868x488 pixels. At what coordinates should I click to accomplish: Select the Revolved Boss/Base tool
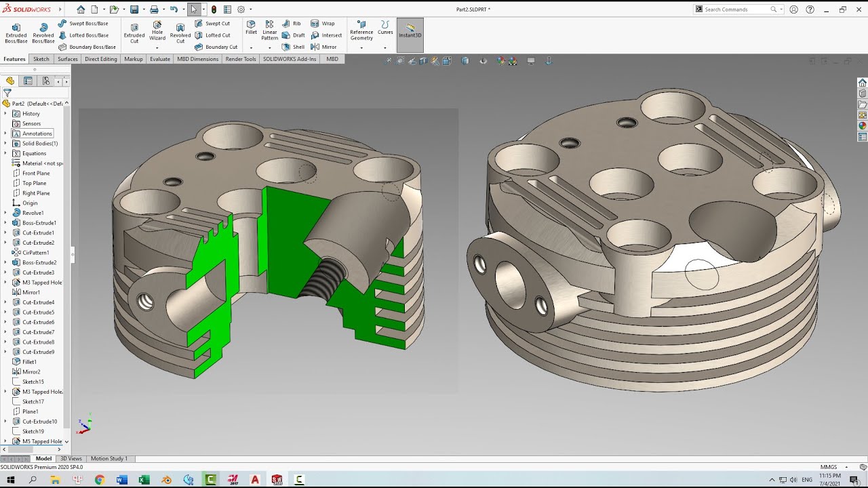43,32
